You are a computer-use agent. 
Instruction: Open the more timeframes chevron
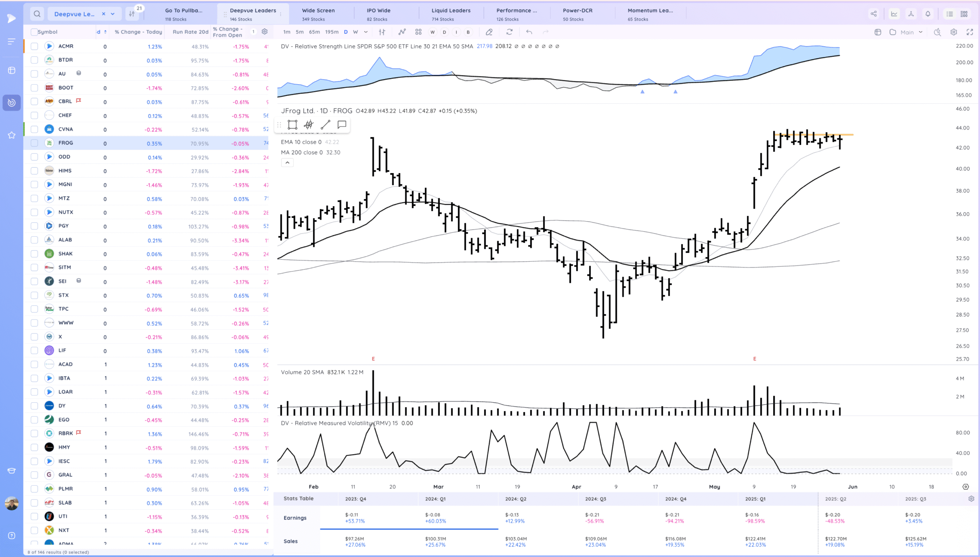tap(366, 32)
